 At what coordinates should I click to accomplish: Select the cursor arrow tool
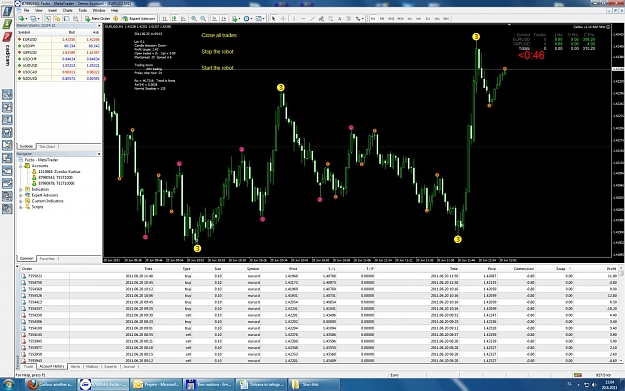pos(273,18)
